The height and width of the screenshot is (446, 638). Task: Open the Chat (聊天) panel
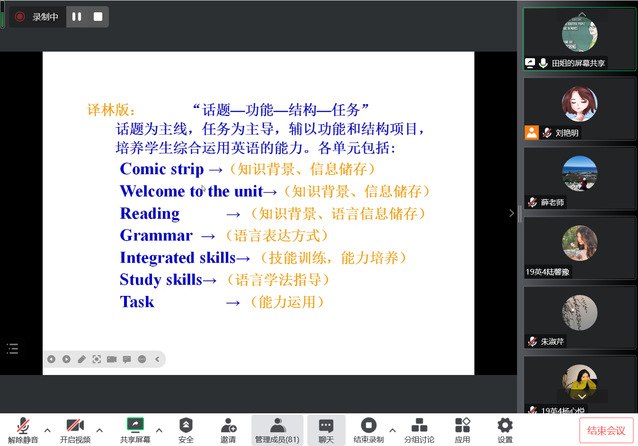326,429
